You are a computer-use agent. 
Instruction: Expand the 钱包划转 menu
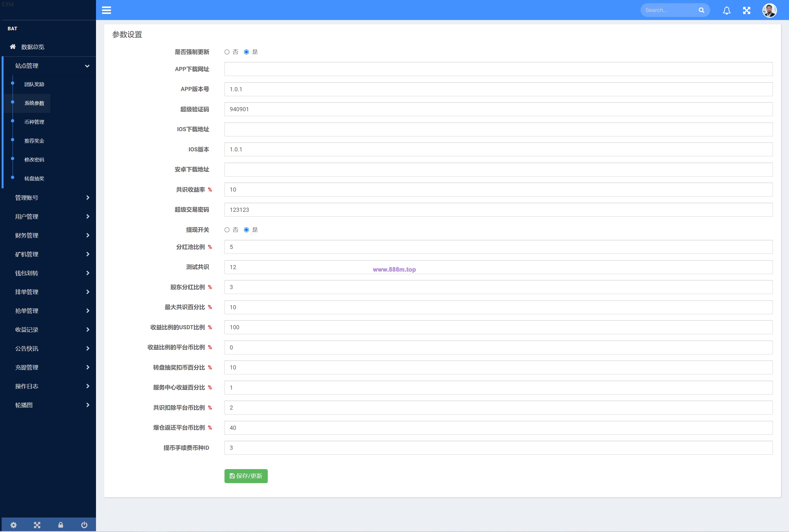click(49, 273)
